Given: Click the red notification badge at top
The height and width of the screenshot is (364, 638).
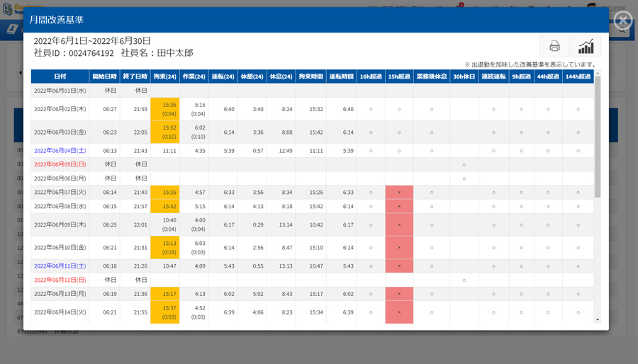Looking at the screenshot, I should [461, 4].
